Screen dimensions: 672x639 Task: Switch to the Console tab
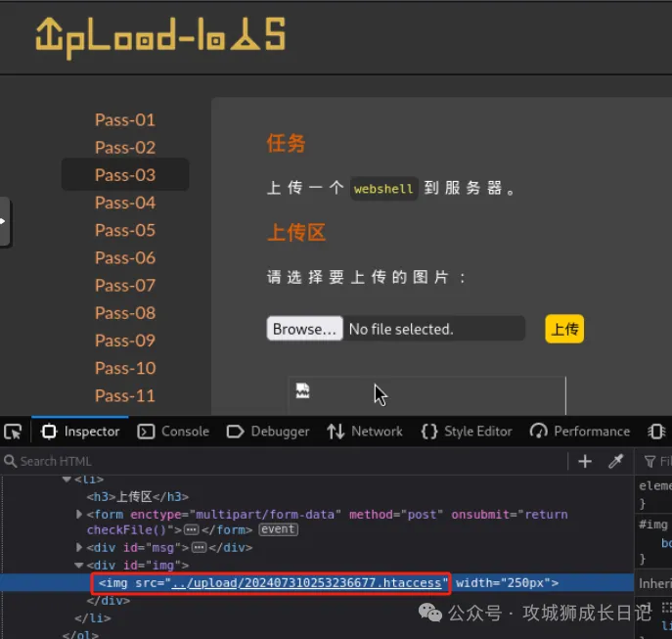pyautogui.click(x=173, y=432)
